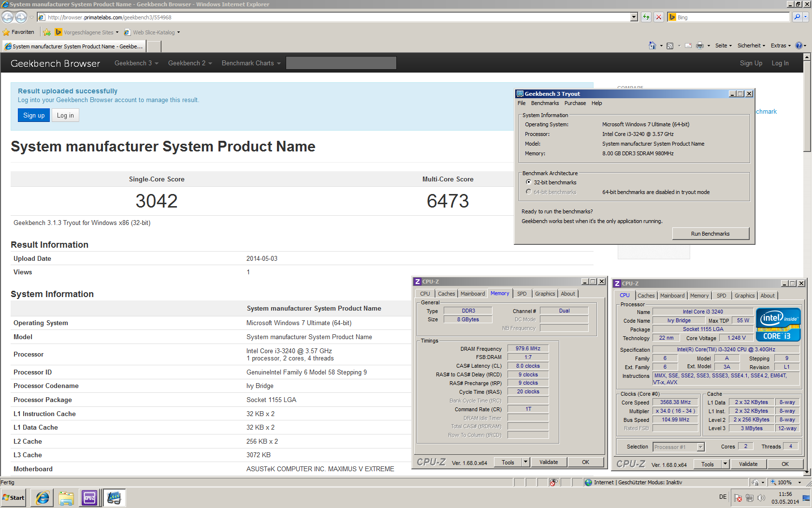
Task: Click the Start button
Action: (14, 498)
